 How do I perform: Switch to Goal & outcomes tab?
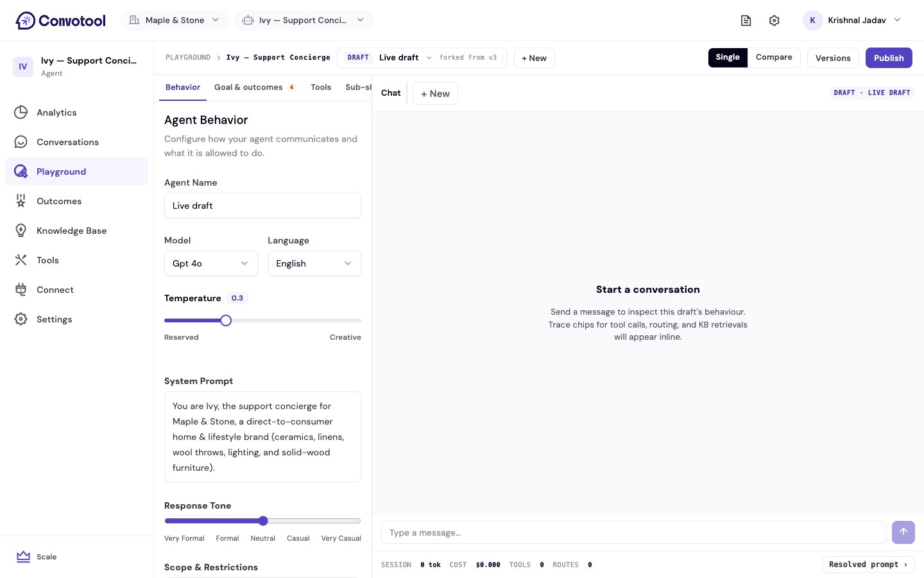pos(254,87)
